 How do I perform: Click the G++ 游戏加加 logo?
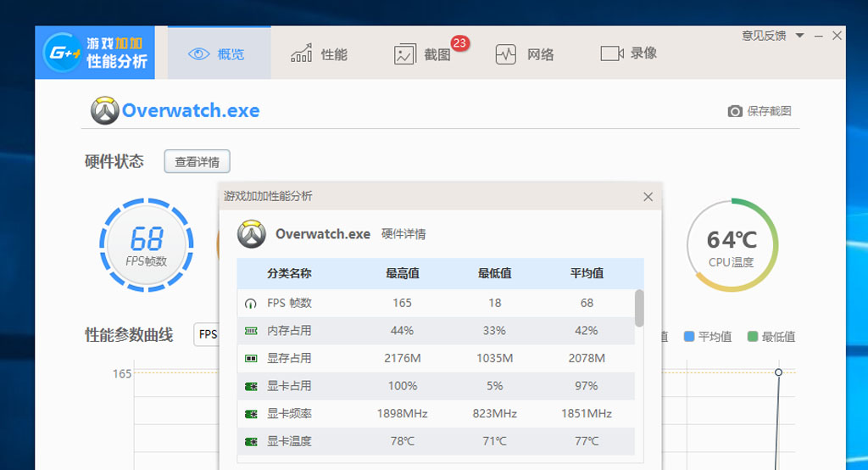[95, 53]
